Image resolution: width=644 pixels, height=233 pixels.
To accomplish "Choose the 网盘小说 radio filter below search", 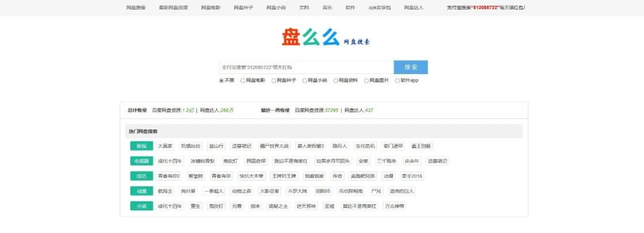I will coord(305,81).
